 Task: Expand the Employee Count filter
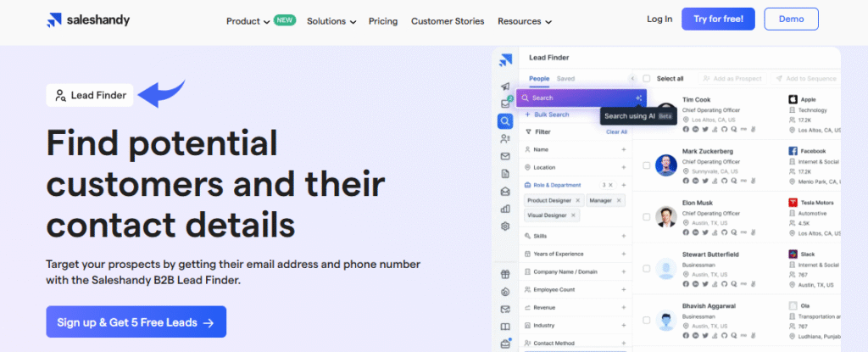[624, 289]
